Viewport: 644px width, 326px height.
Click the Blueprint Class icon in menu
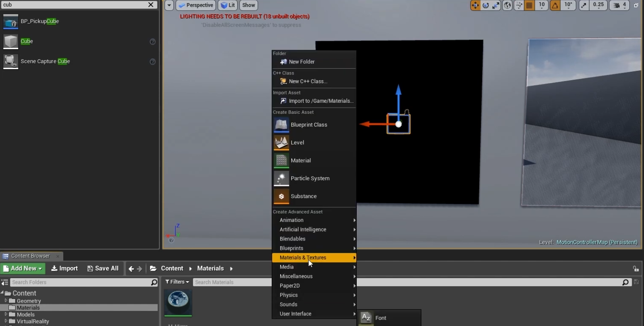click(282, 125)
